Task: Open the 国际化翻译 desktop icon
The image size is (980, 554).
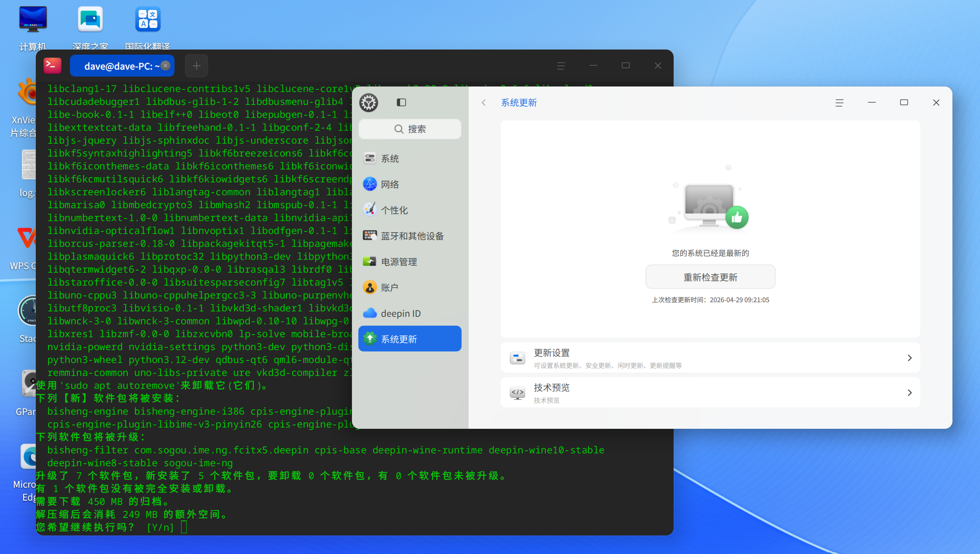Action: pyautogui.click(x=148, y=27)
